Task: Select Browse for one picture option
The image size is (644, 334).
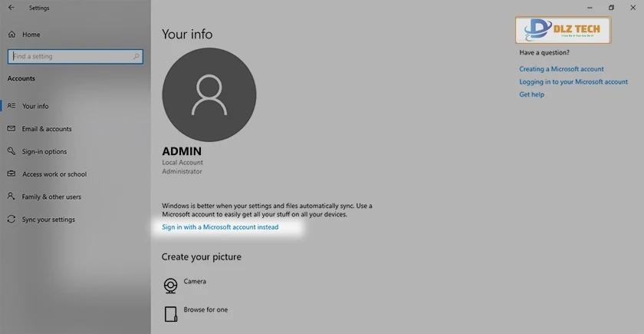Action: click(170, 313)
